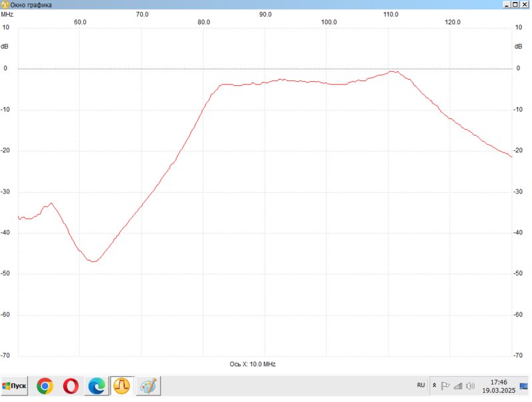Launch Opera browser from the taskbar
This screenshot has height=402, width=532.
(x=70, y=385)
